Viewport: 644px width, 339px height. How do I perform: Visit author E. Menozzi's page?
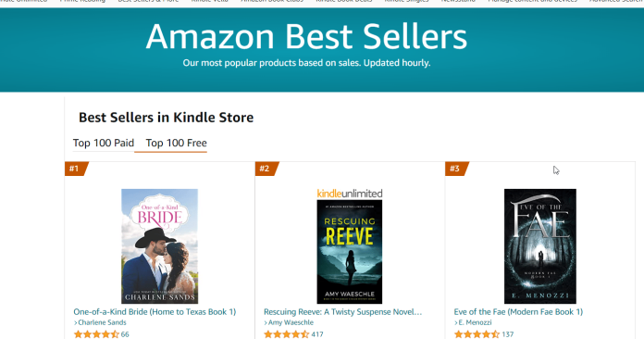(475, 322)
